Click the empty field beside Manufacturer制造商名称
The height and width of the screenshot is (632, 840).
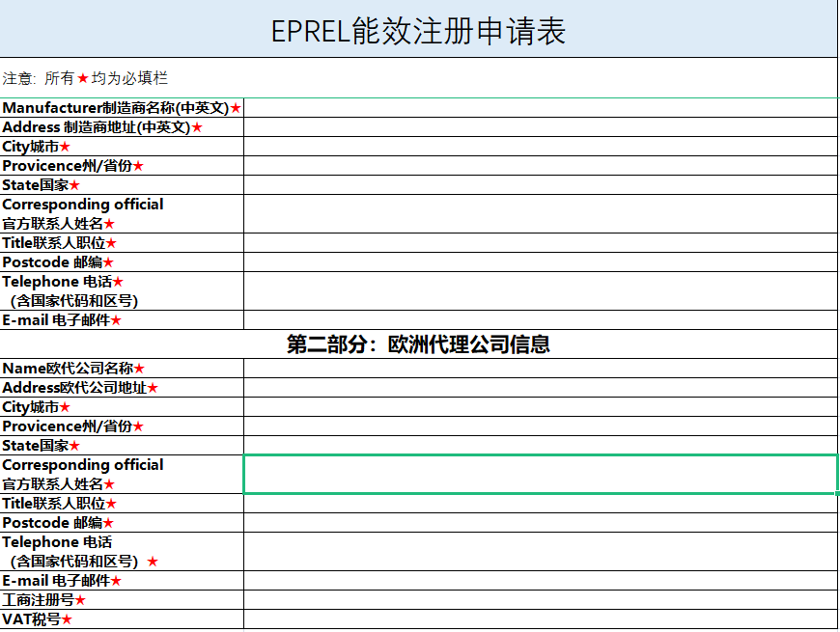tap(541, 107)
